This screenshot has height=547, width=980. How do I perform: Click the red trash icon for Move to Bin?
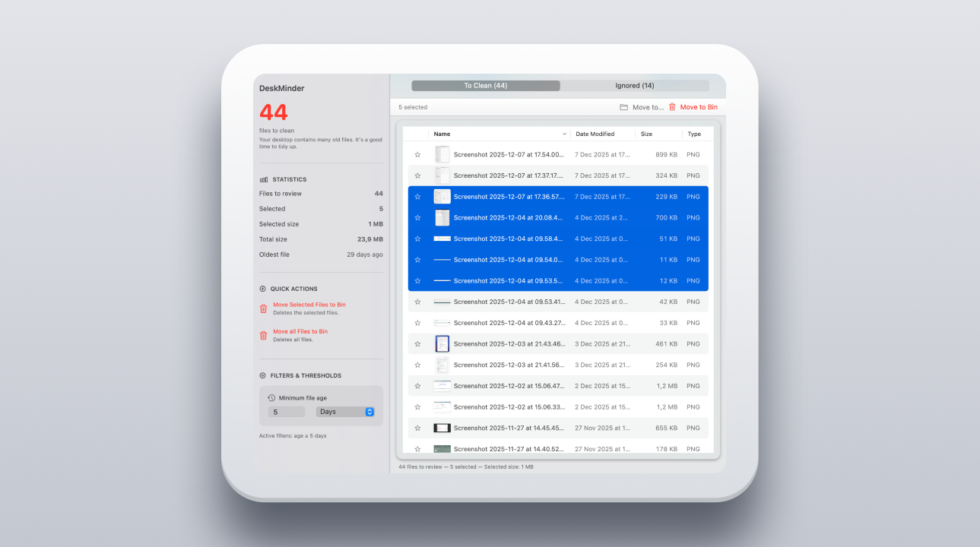coord(672,107)
